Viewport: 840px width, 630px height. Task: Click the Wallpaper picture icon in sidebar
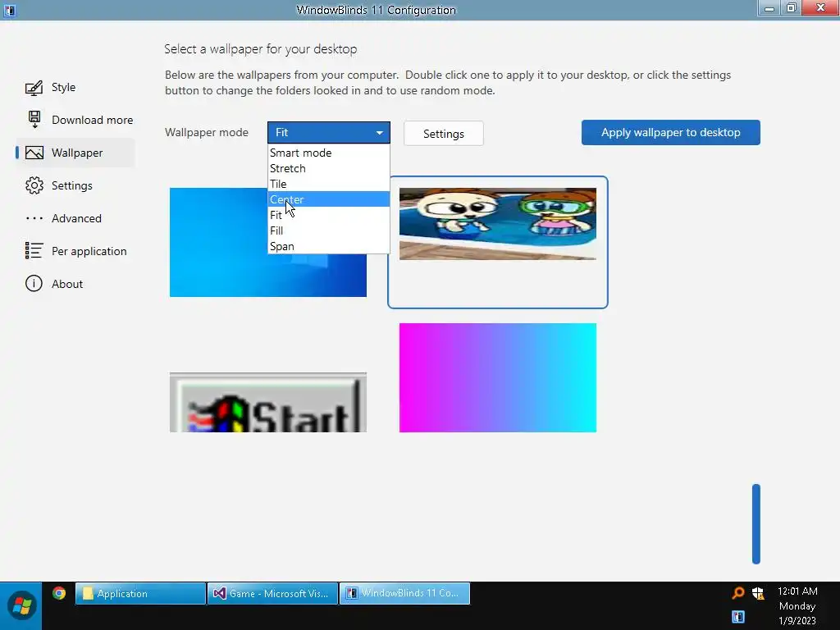click(34, 153)
